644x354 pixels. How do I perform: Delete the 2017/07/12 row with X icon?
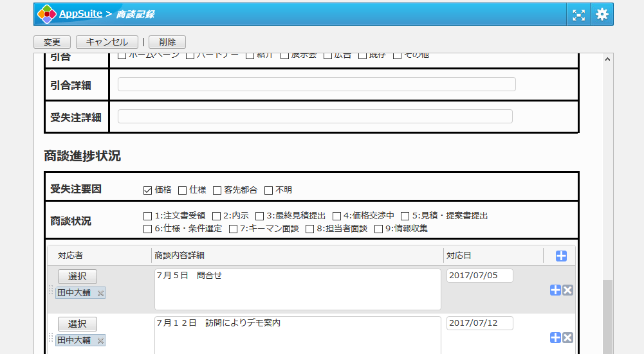tap(567, 338)
